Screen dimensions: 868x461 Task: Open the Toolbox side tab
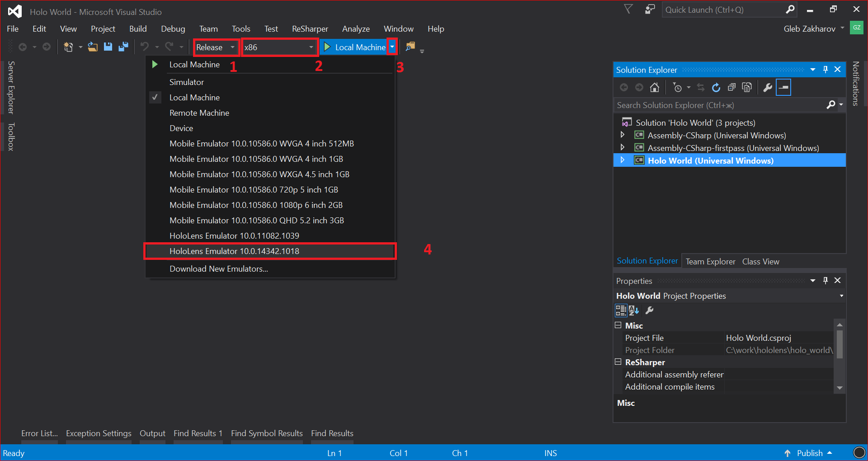11,136
